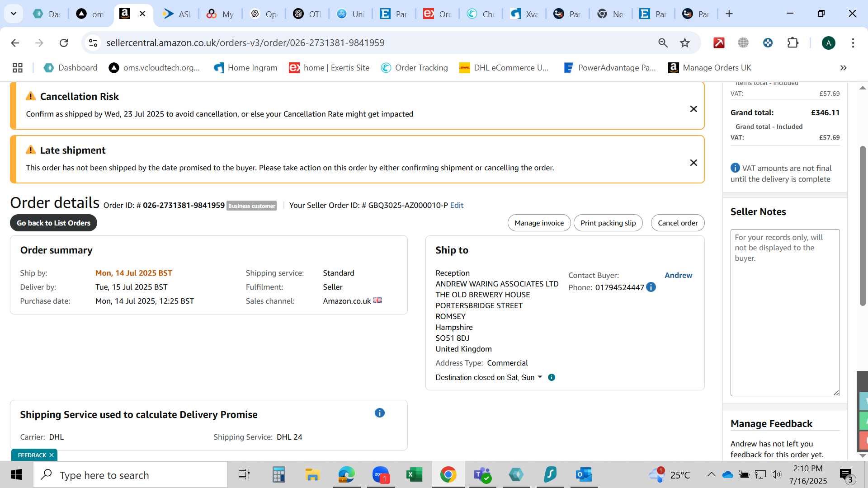
Task: Open Zoom from taskbar
Action: point(381,475)
